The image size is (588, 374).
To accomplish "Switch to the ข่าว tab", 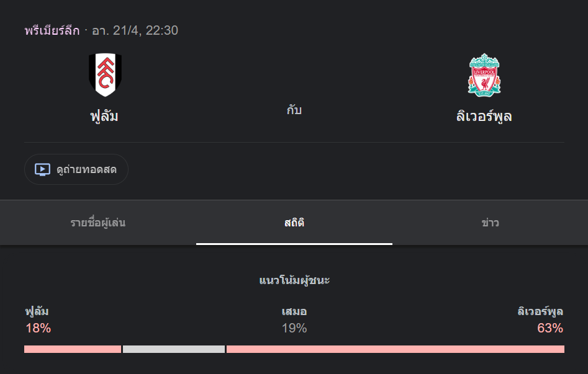I will 490,223.
